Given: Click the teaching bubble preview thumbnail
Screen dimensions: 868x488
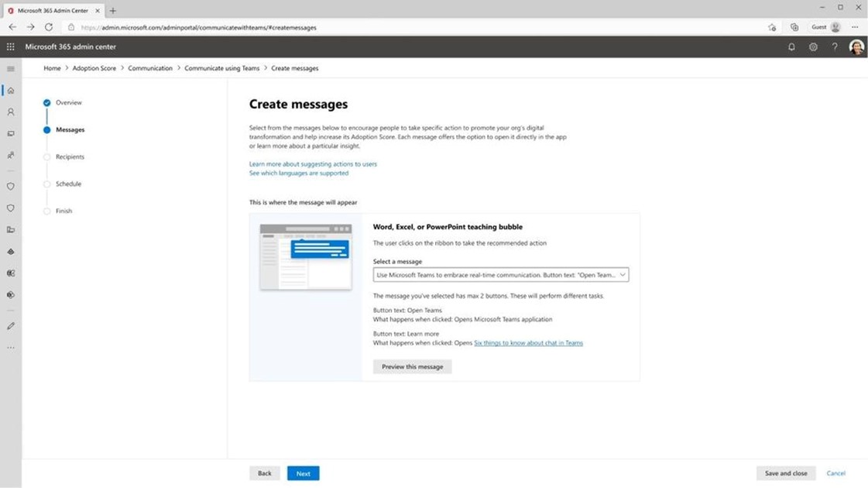Looking at the screenshot, I should tap(306, 257).
